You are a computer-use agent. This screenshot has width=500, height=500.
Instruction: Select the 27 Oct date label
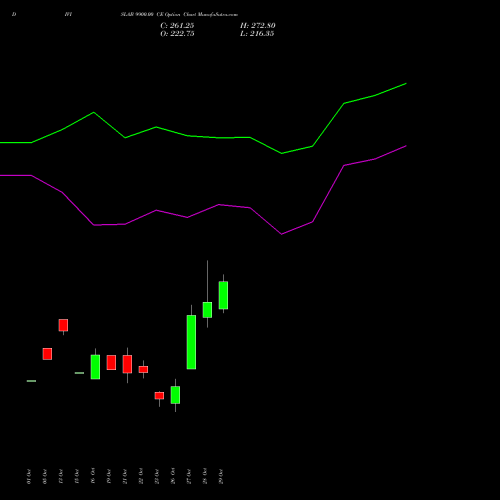(189, 476)
